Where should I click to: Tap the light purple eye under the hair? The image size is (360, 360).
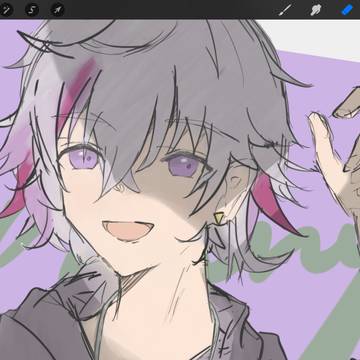tap(82, 158)
